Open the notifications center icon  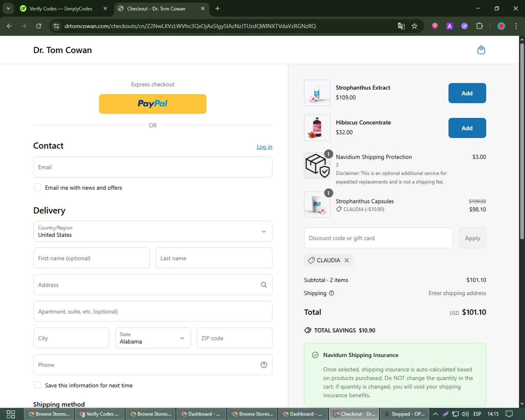coord(509,414)
